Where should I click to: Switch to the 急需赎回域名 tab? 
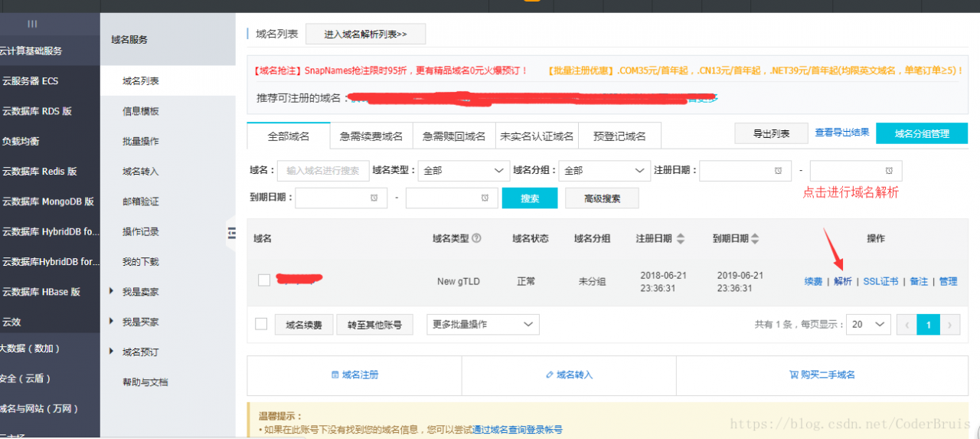pyautogui.click(x=454, y=136)
